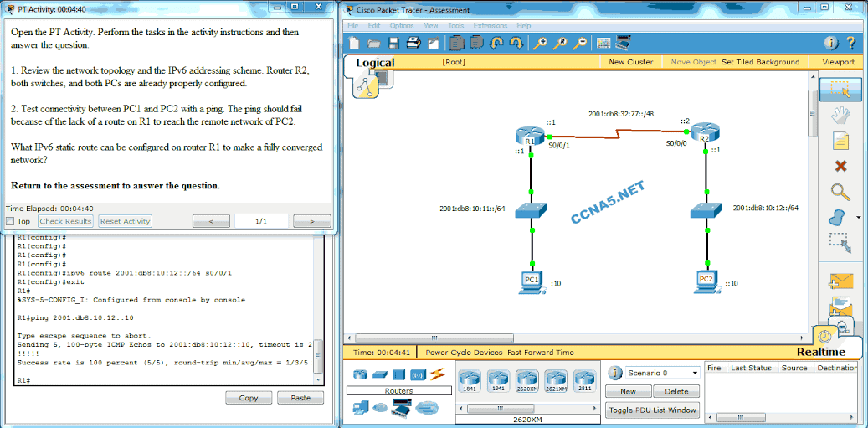Click the Paste button below the console
The image size is (868, 428).
point(300,398)
